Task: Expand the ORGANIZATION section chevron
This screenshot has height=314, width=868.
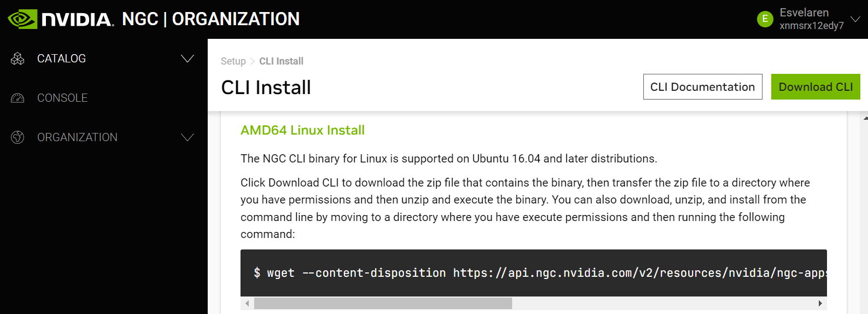Action: (187, 137)
